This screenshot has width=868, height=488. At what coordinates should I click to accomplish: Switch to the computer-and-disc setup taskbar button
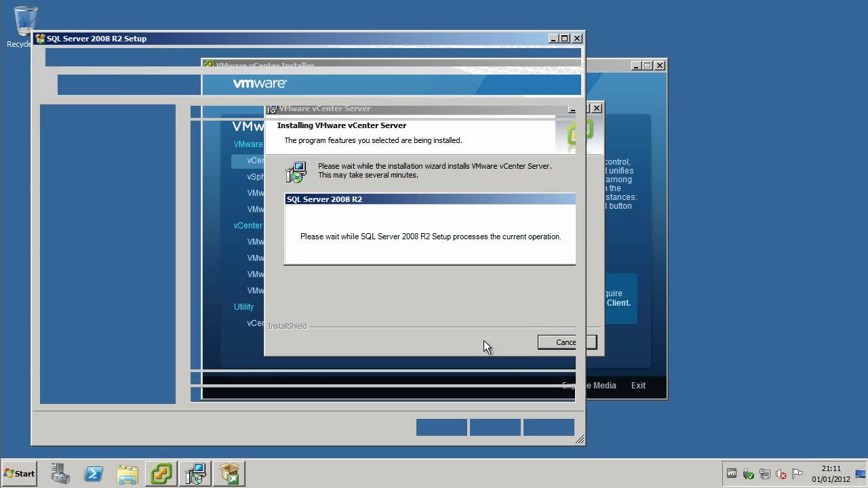coord(195,474)
